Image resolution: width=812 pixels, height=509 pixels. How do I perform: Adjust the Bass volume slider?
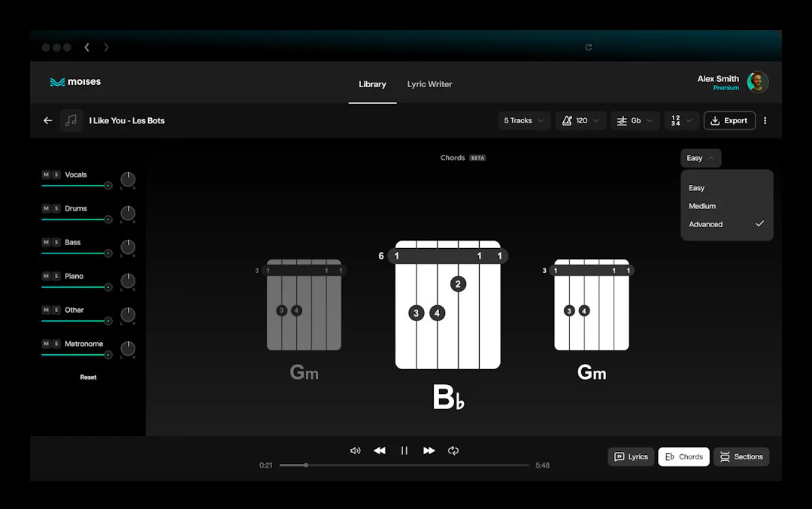(x=77, y=253)
